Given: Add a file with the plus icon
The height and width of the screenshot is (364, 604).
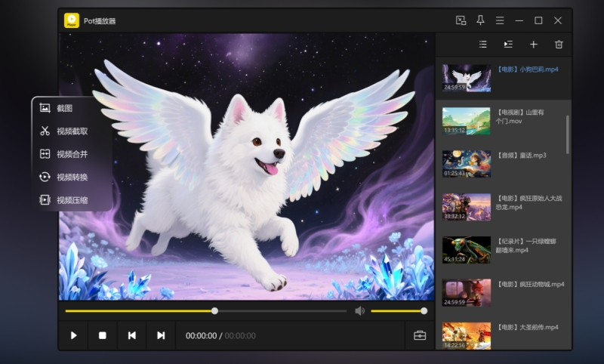Looking at the screenshot, I should pyautogui.click(x=533, y=45).
